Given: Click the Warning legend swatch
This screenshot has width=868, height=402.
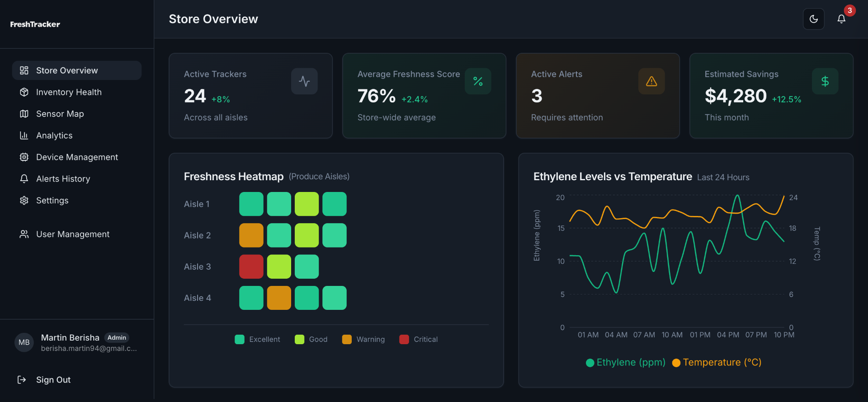Looking at the screenshot, I should pyautogui.click(x=347, y=339).
